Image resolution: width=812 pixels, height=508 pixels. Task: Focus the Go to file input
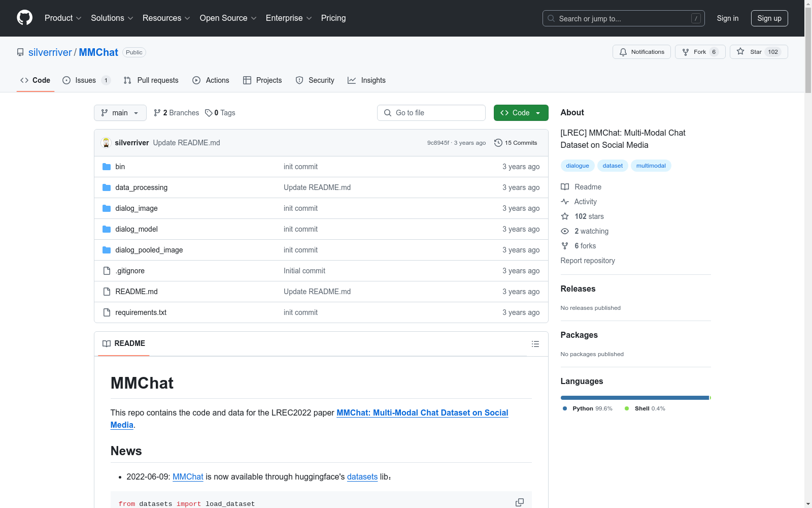[431, 113]
